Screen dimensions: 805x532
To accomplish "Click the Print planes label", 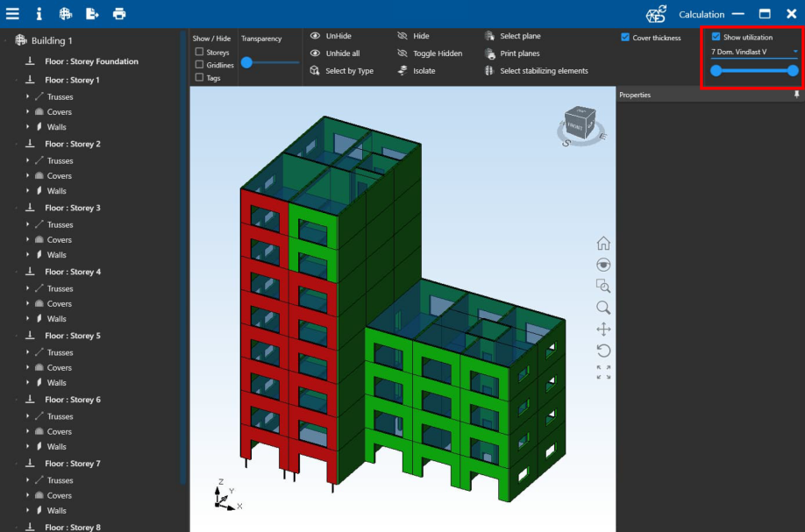I will tap(519, 53).
